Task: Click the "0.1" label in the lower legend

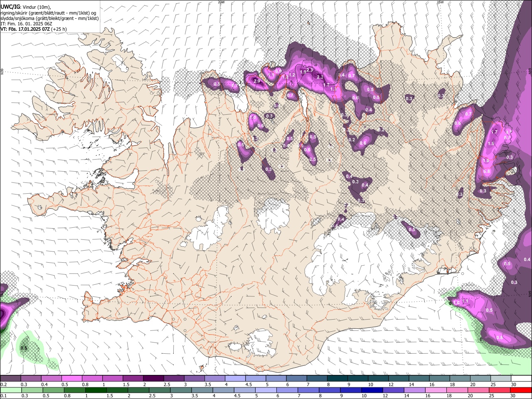Action: [3, 396]
